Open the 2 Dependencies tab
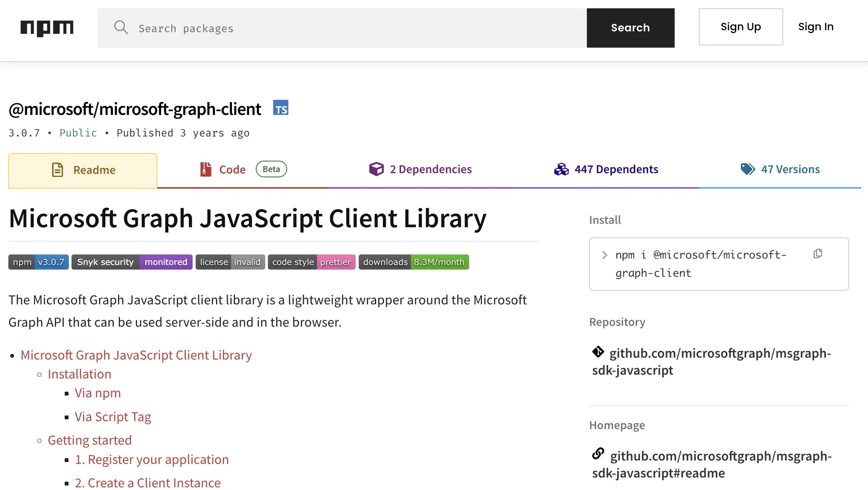 click(420, 169)
